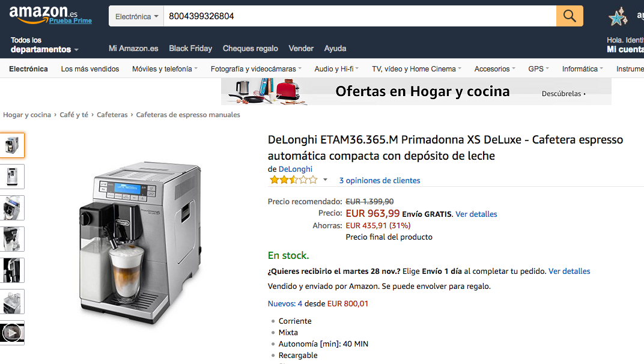Screen dimensions: 644x364
Task: Click the Cafeteras breadcrumb link
Action: (112, 115)
